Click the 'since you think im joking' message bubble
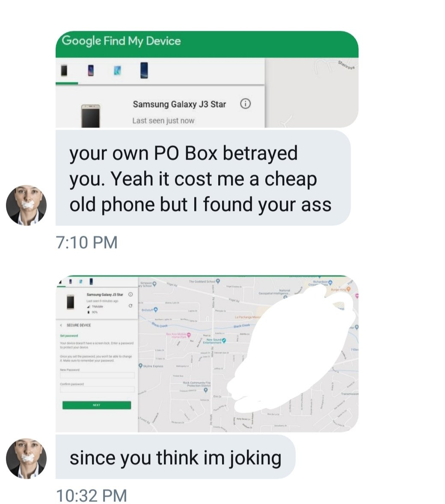 (x=175, y=457)
